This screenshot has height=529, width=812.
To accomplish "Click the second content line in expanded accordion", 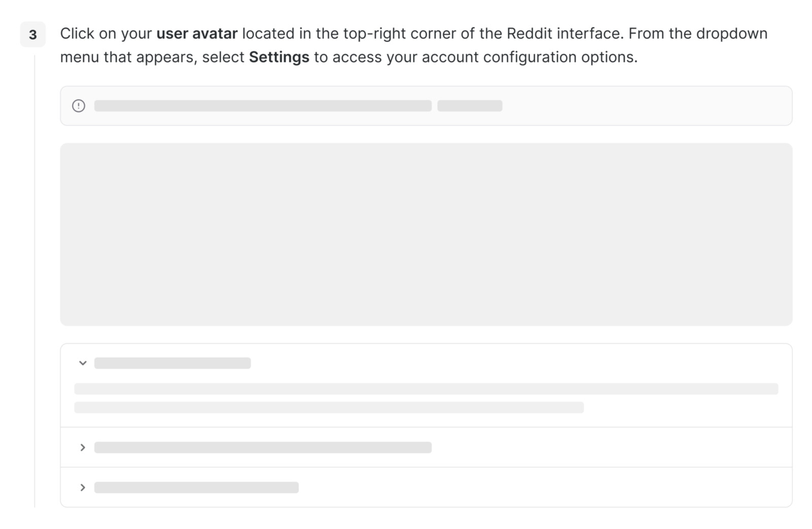I will click(329, 407).
